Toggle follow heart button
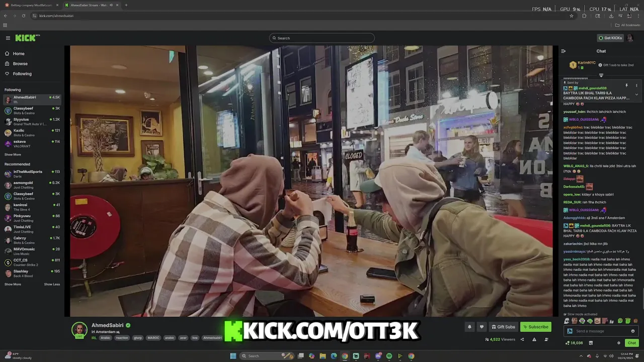Image resolution: width=644 pixels, height=362 pixels. pyautogui.click(x=481, y=327)
